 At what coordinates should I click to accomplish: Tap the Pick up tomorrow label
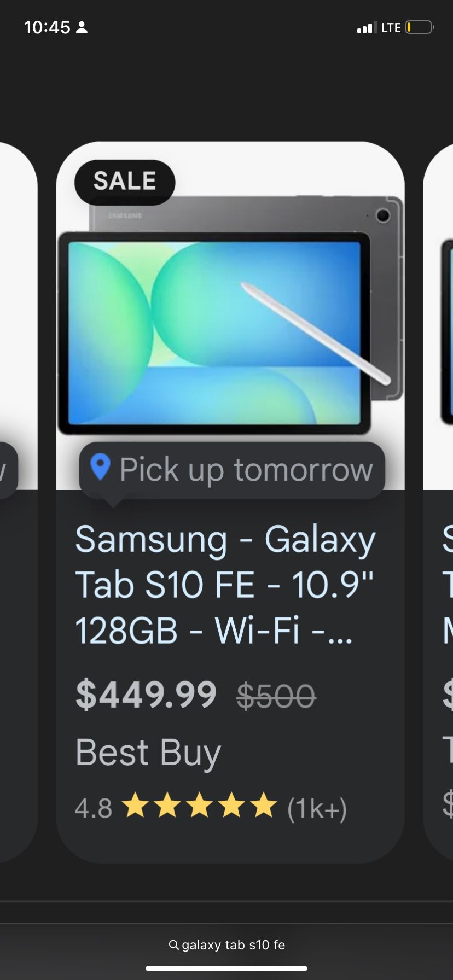pyautogui.click(x=246, y=470)
